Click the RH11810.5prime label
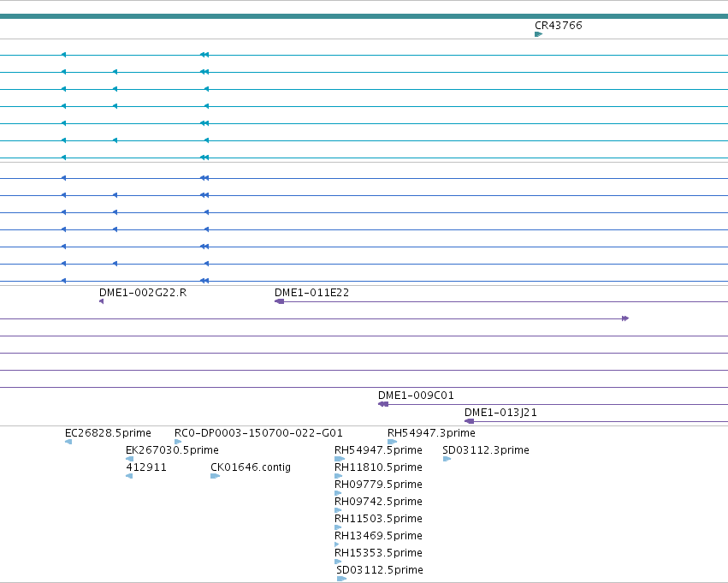The image size is (728, 583). point(378,467)
